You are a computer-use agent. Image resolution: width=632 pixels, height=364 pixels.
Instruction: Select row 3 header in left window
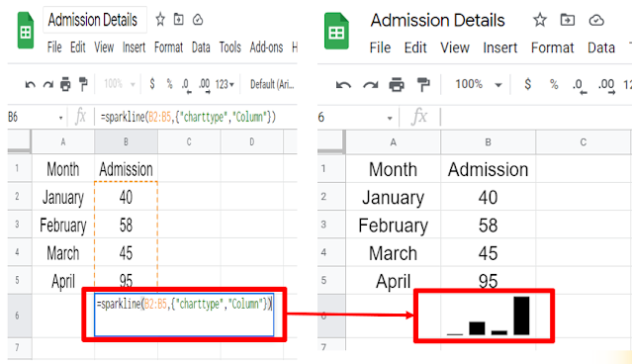tap(17, 225)
